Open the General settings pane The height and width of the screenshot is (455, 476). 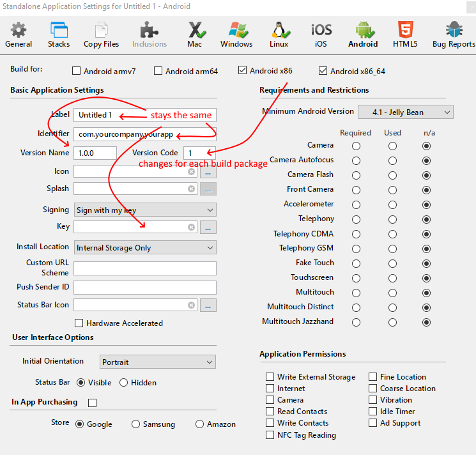tap(19, 35)
